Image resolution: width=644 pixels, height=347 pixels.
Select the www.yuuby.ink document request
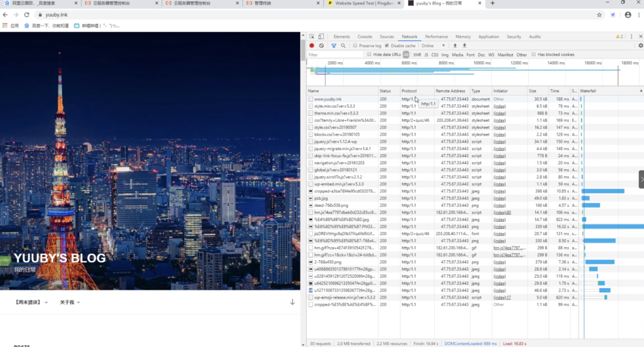point(474,99)
